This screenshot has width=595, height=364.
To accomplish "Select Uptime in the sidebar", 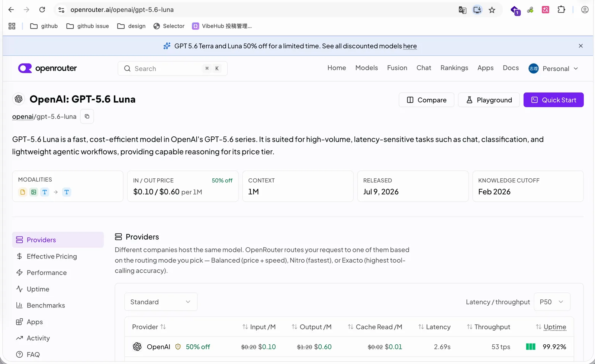I will coord(58,289).
